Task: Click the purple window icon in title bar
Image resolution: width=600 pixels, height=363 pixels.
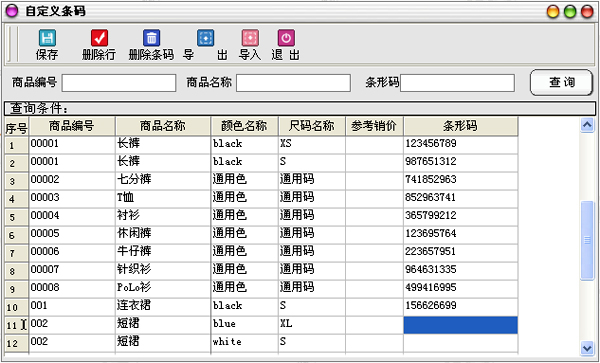Action: [x=12, y=11]
